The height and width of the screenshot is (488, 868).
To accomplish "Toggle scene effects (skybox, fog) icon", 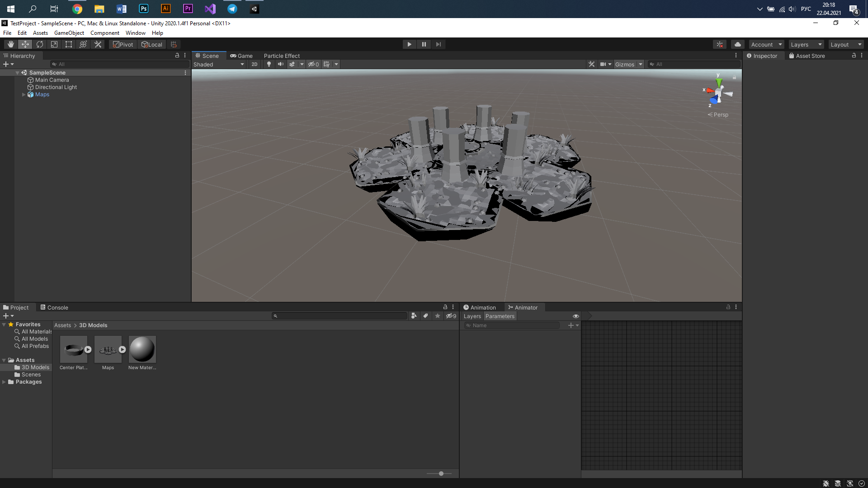I will [292, 64].
